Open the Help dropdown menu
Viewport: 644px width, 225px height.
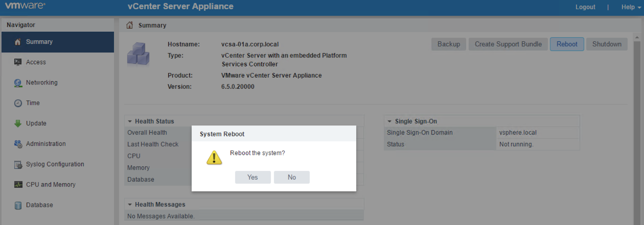point(631,7)
